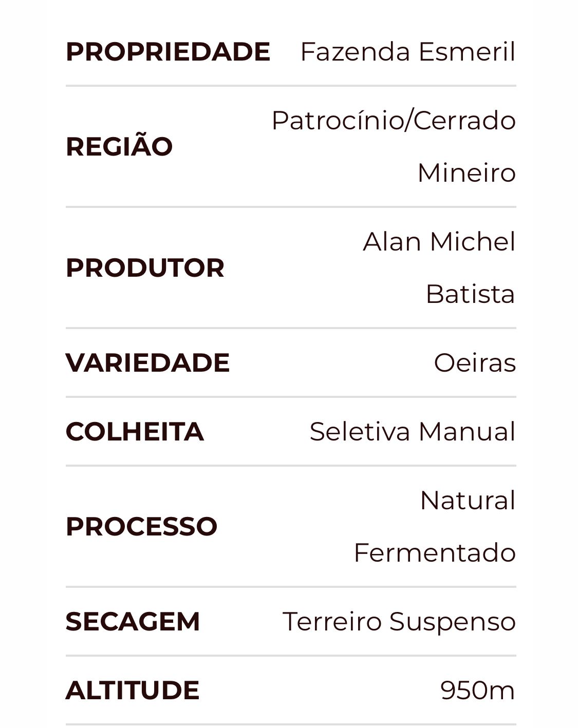Image resolution: width=578 pixels, height=728 pixels.
Task: Select the surname Batista
Action: pyautogui.click(x=470, y=294)
